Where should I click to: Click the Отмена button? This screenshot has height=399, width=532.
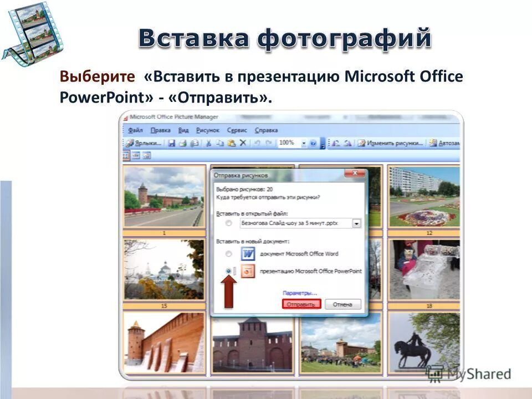[342, 304]
